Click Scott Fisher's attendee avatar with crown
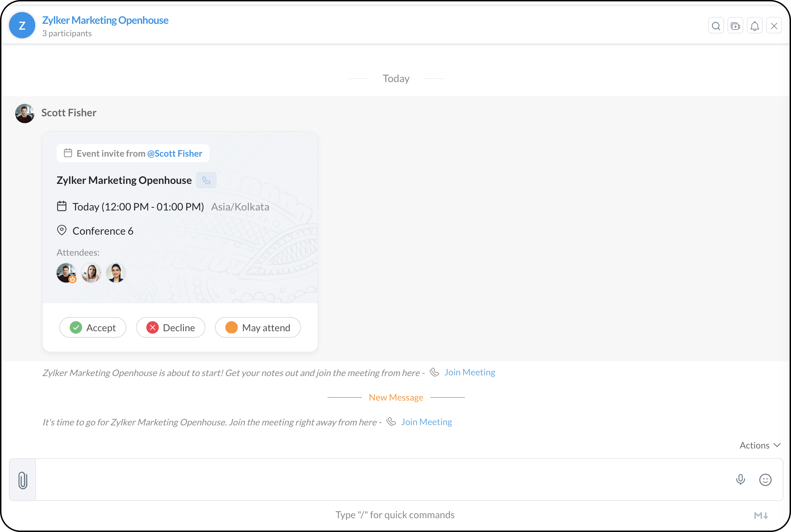791x532 pixels. coord(66,273)
